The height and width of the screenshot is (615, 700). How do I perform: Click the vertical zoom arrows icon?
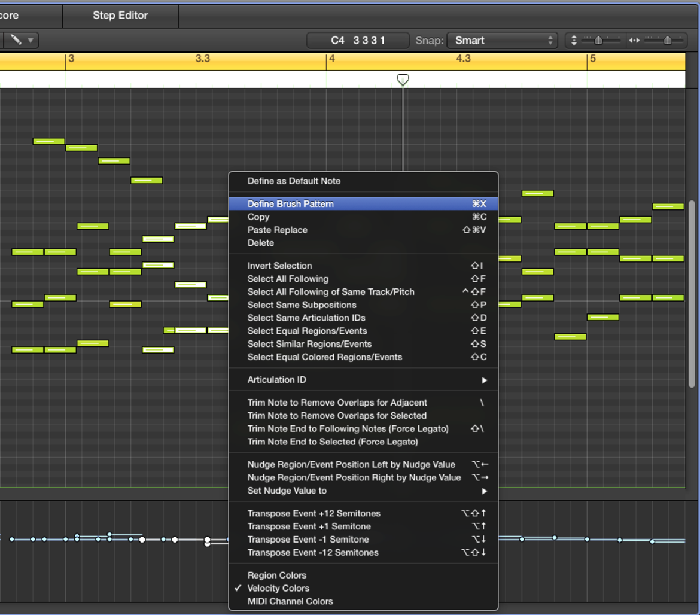point(574,41)
